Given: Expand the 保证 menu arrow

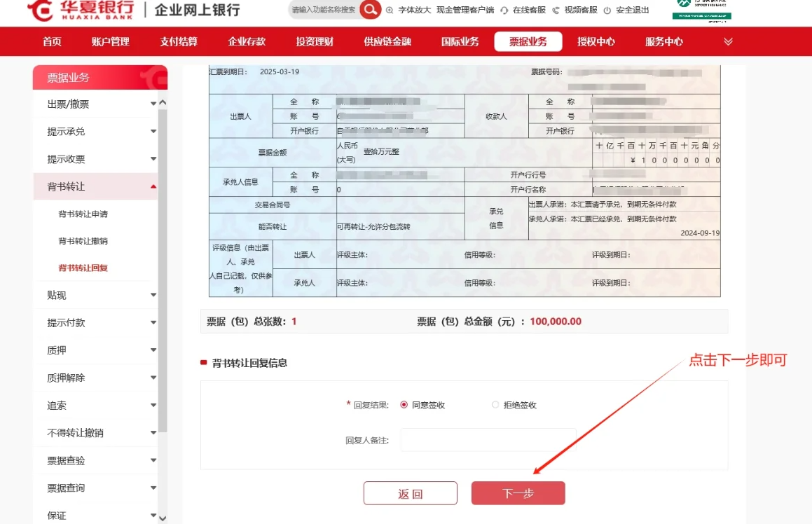Looking at the screenshot, I should point(153,515).
